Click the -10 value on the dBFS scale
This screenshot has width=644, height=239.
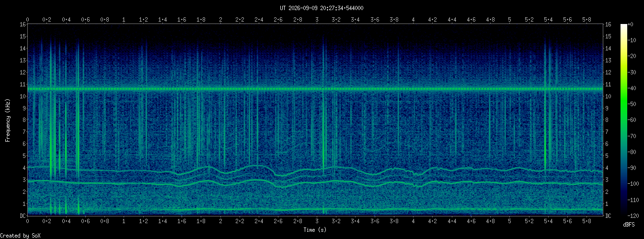pyautogui.click(x=634, y=40)
